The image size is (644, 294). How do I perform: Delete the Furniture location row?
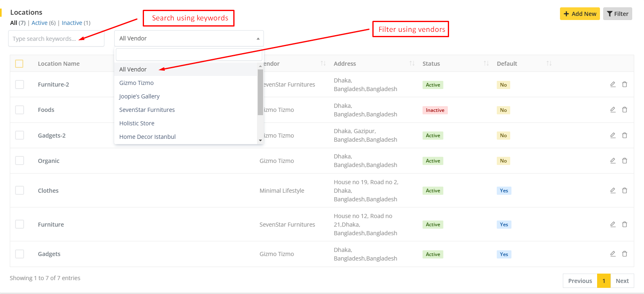pos(624,224)
